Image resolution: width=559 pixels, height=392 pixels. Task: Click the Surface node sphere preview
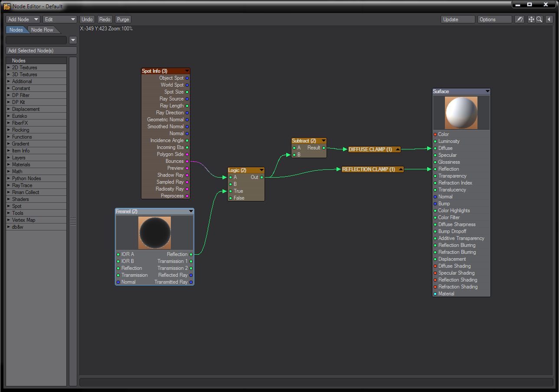coord(461,113)
